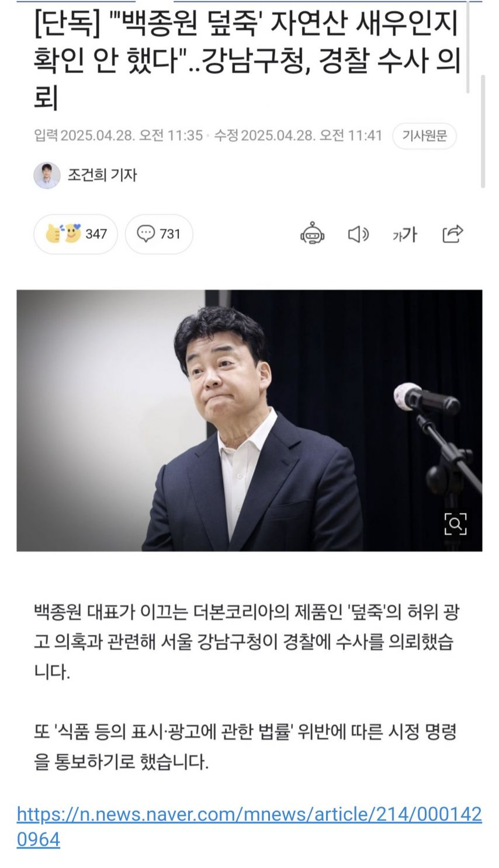Image resolution: width=499 pixels, height=868 pixels.
Task: Follow the n.news.naver.com article URL
Action: pyautogui.click(x=249, y=827)
